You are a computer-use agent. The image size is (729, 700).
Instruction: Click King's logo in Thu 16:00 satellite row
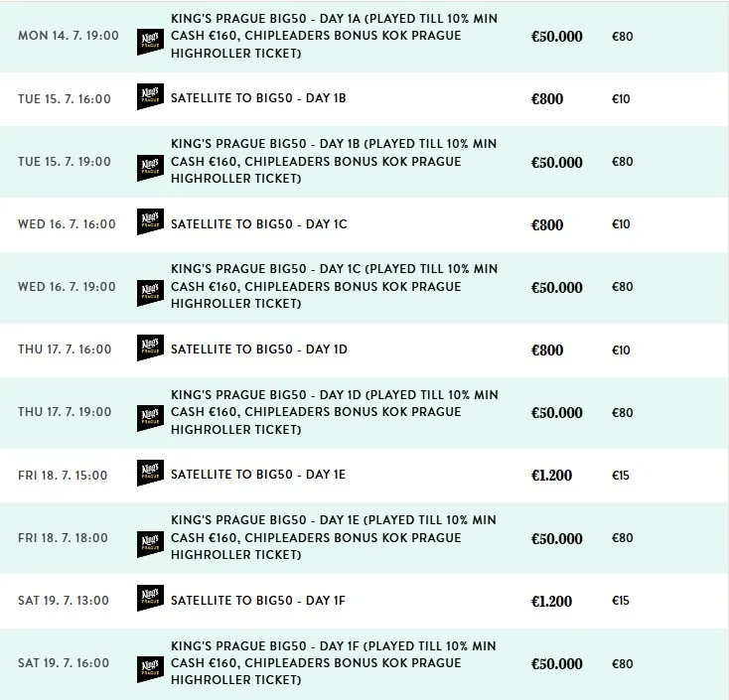pos(150,348)
